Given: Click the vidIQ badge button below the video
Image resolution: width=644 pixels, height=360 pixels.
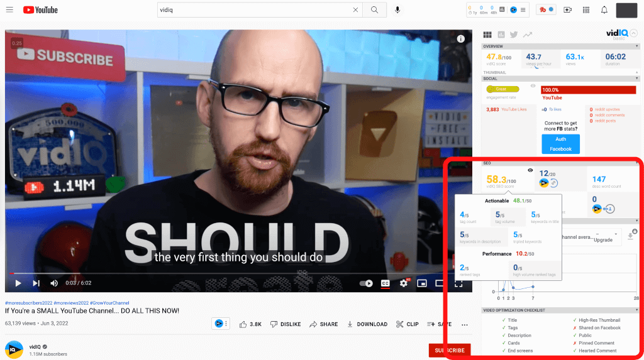Looking at the screenshot, I should click(221, 324).
